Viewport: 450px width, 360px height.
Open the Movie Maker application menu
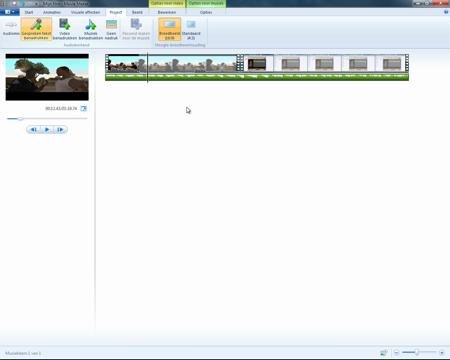click(10, 12)
